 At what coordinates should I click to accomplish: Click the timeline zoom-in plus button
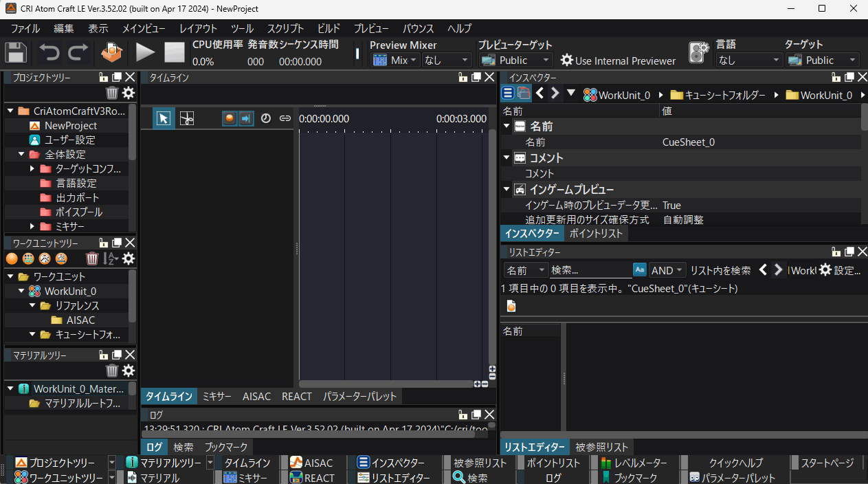477,384
